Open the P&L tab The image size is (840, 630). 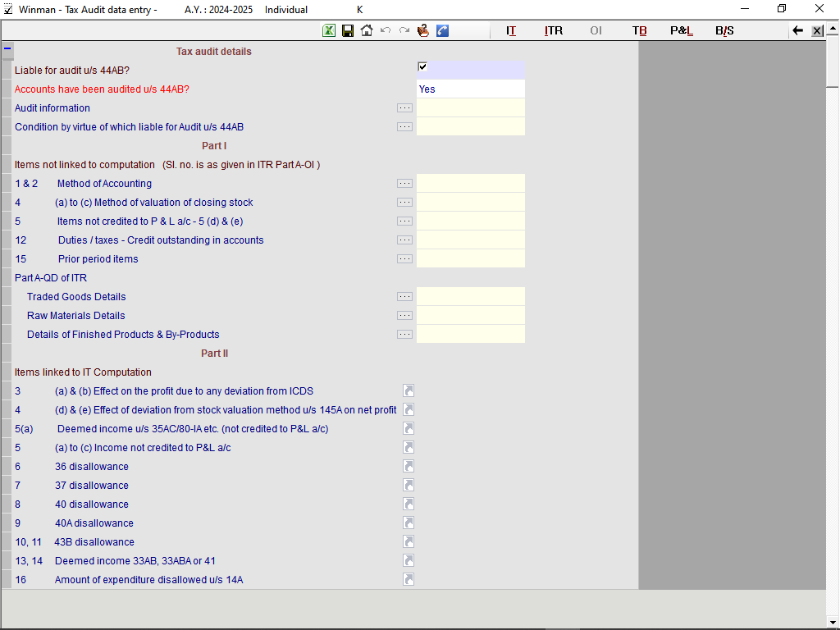682,30
